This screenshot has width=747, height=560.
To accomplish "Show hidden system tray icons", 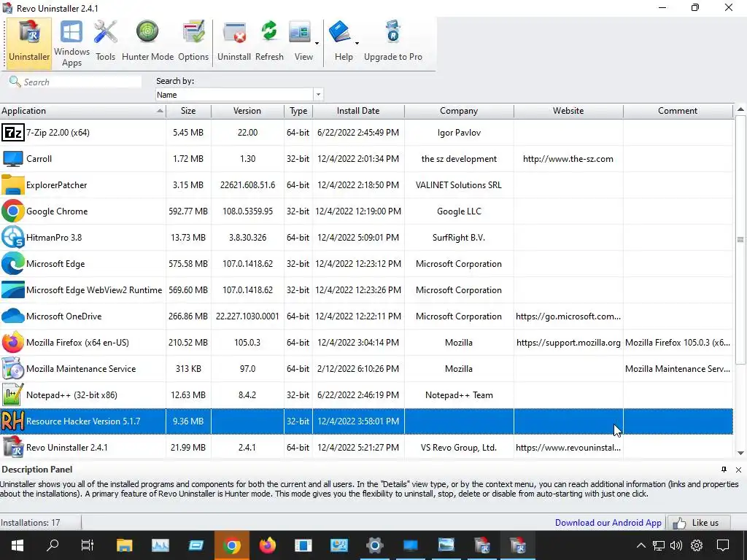I will [640, 545].
